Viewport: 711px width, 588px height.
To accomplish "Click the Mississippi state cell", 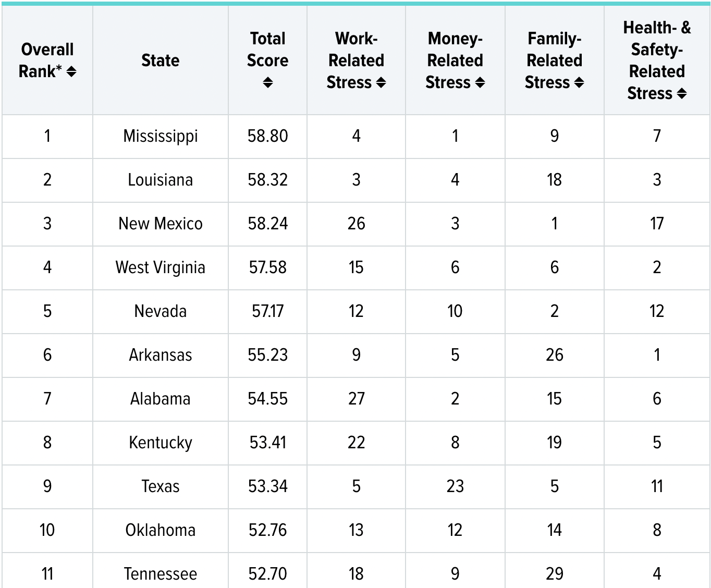I will tap(160, 136).
